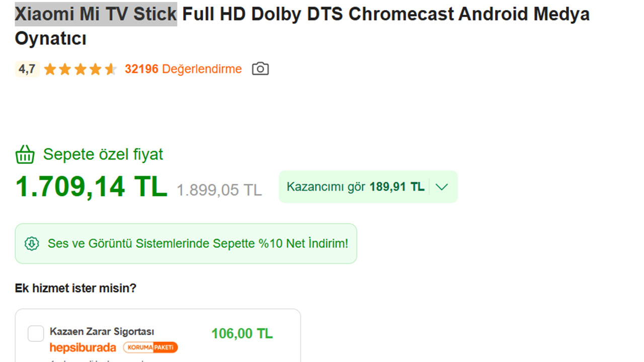
Task: Click the 106,00 TL insurance price
Action: (x=242, y=333)
